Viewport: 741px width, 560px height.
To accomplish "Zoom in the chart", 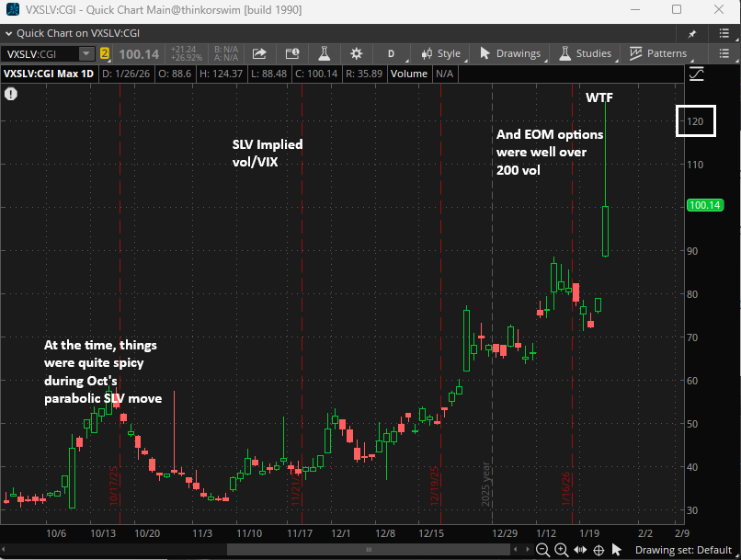I will coord(561,550).
